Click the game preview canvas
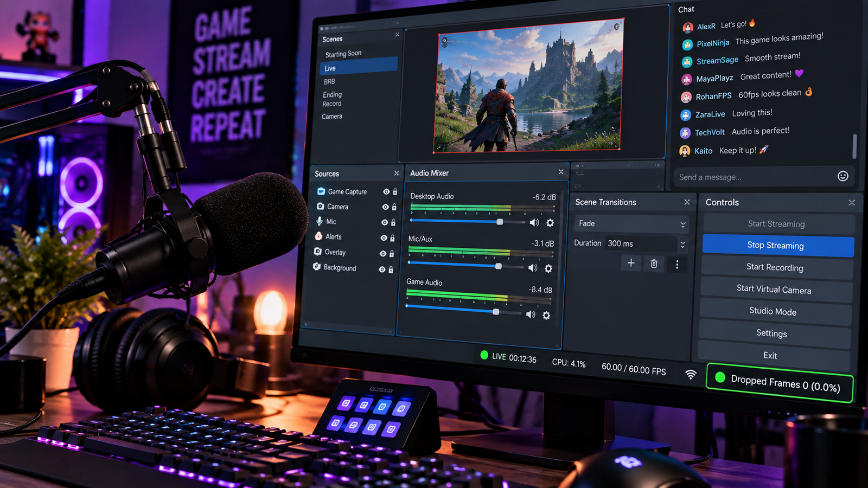Screen dimensions: 868x488 click(529, 85)
